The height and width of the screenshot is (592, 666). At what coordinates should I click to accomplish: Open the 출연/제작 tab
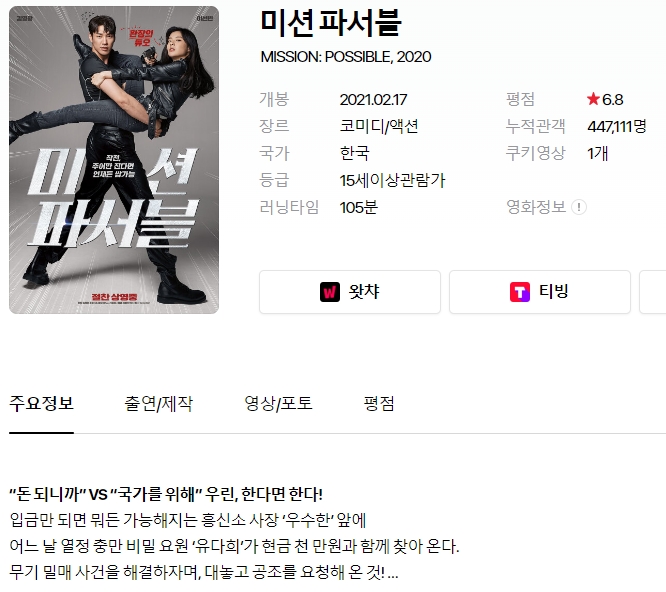[158, 403]
